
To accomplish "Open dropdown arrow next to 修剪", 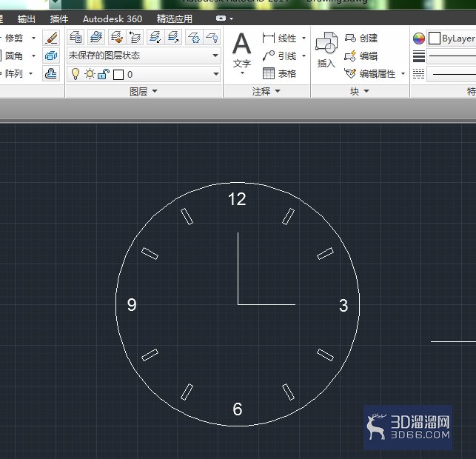I will 33,38.
